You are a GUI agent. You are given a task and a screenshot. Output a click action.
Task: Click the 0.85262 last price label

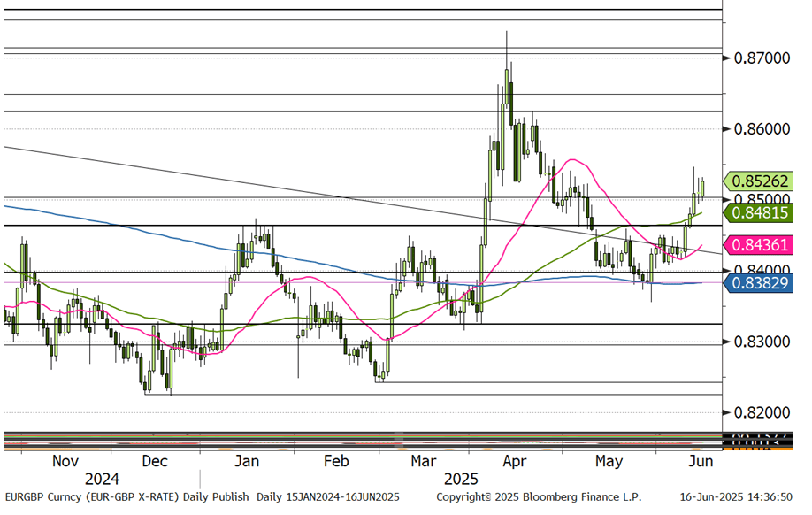pyautogui.click(x=759, y=181)
